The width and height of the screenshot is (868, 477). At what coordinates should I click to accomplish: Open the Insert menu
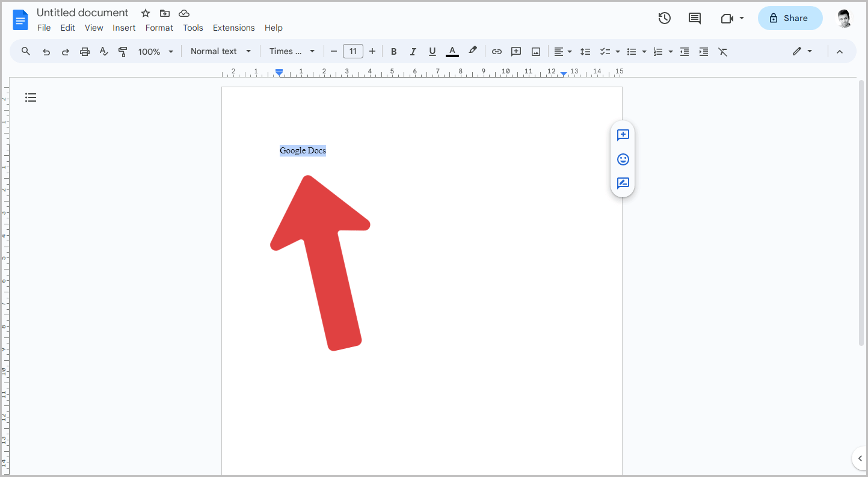tap(124, 28)
